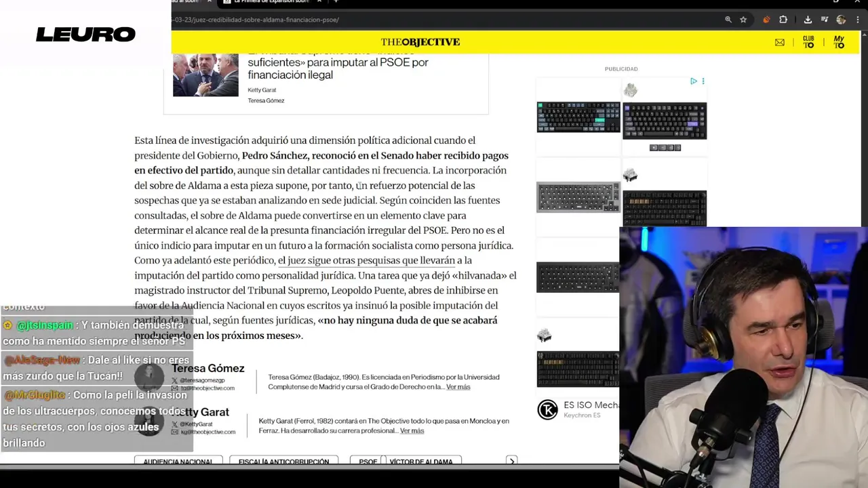
Task: Open Teresa Gómez byline in related card
Action: 266,101
